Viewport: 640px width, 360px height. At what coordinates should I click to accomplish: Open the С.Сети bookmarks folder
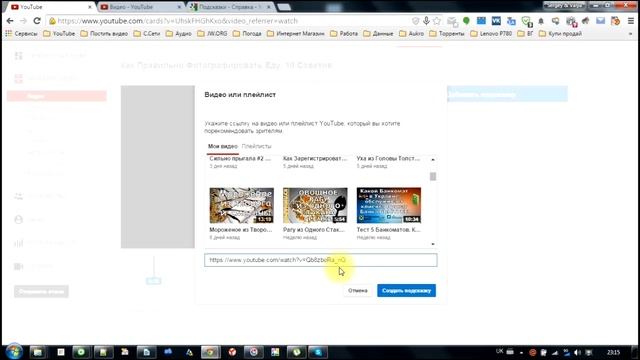tap(147, 33)
